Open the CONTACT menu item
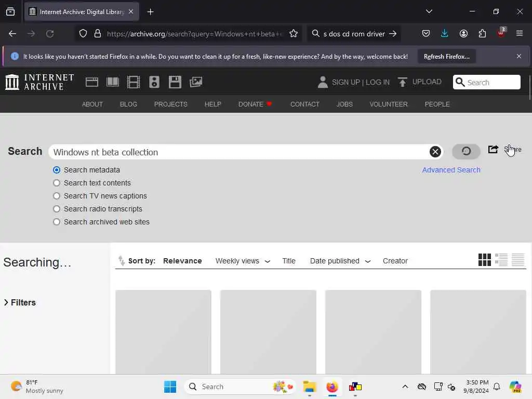The width and height of the screenshot is (532, 399). pyautogui.click(x=304, y=104)
